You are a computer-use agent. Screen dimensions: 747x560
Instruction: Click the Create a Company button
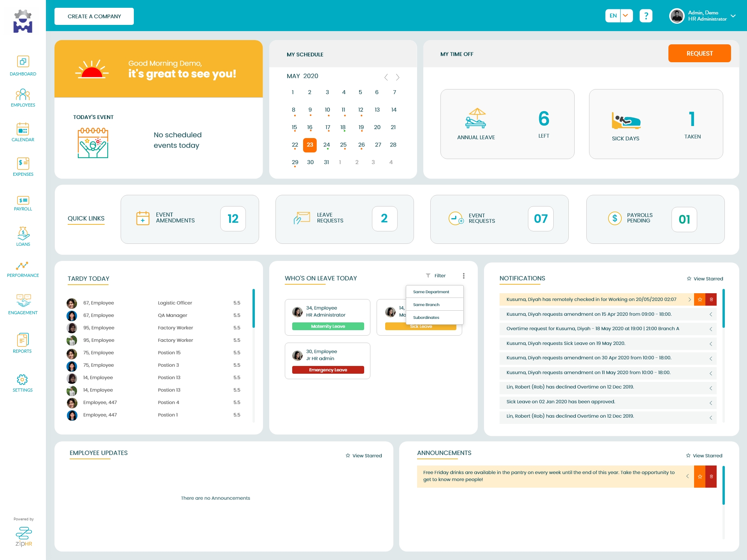point(94,16)
